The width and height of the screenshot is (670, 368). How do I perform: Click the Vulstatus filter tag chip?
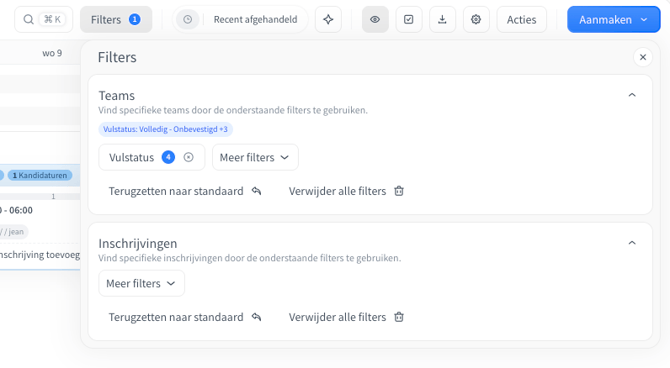165,129
